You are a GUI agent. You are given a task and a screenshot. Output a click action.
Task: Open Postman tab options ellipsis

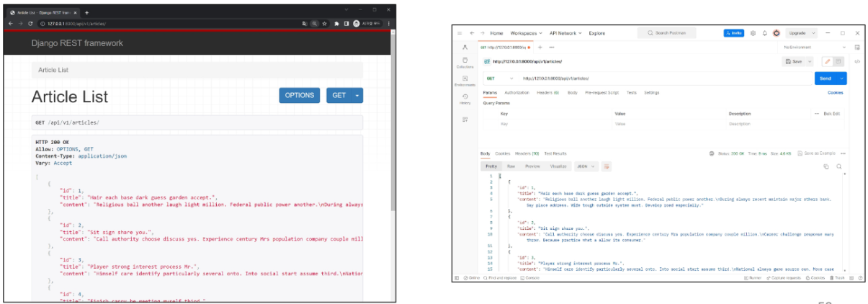(552, 47)
